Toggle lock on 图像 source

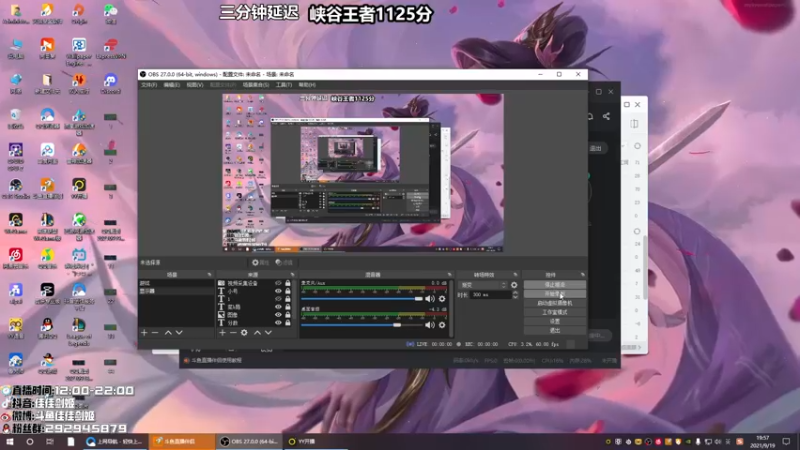point(288,315)
